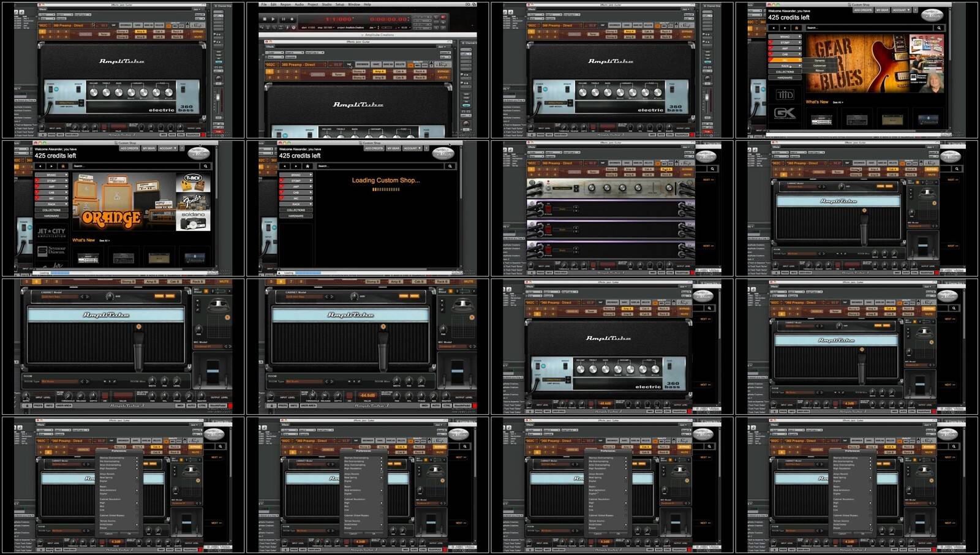Click ADD CREDITS in the Gear for Blues frame
Viewport: 980px width, 555px height.
(863, 10)
